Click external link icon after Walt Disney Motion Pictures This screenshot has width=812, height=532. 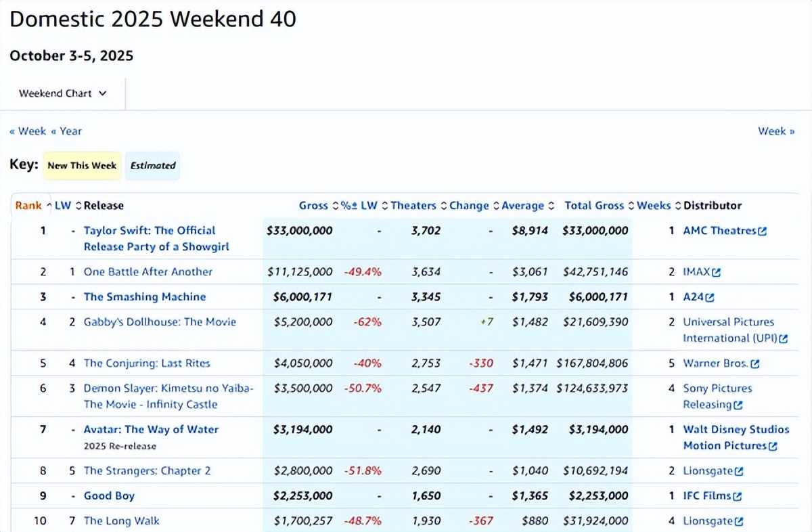coord(773,447)
